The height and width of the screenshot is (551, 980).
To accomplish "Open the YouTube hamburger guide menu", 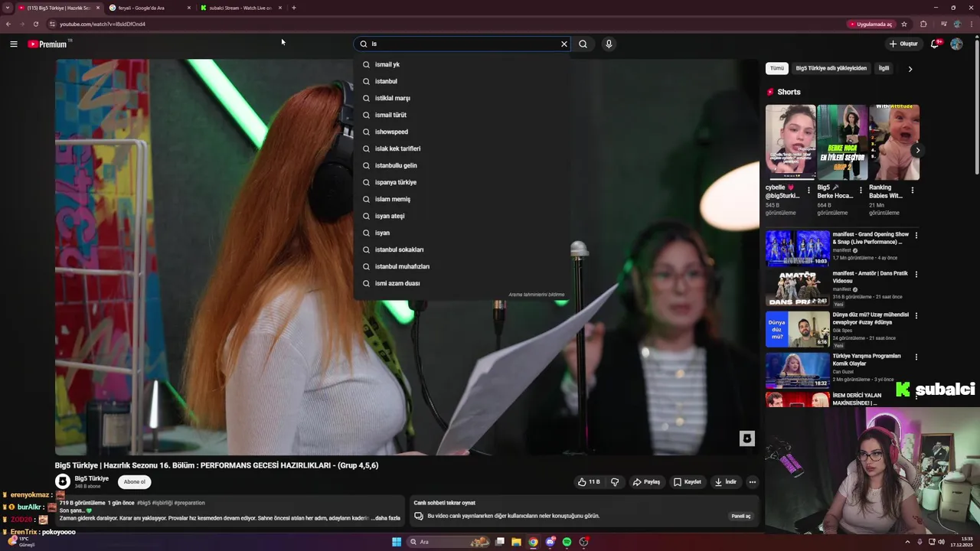I will tap(13, 44).
